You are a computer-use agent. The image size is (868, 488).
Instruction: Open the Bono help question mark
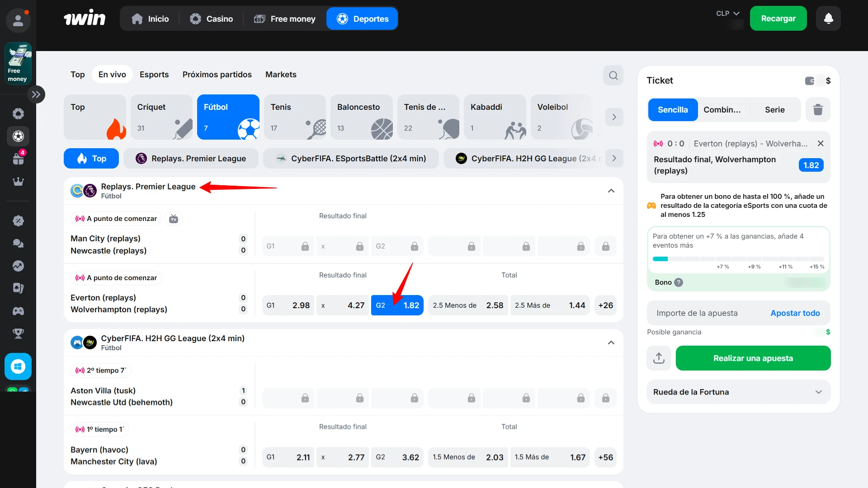tap(679, 282)
